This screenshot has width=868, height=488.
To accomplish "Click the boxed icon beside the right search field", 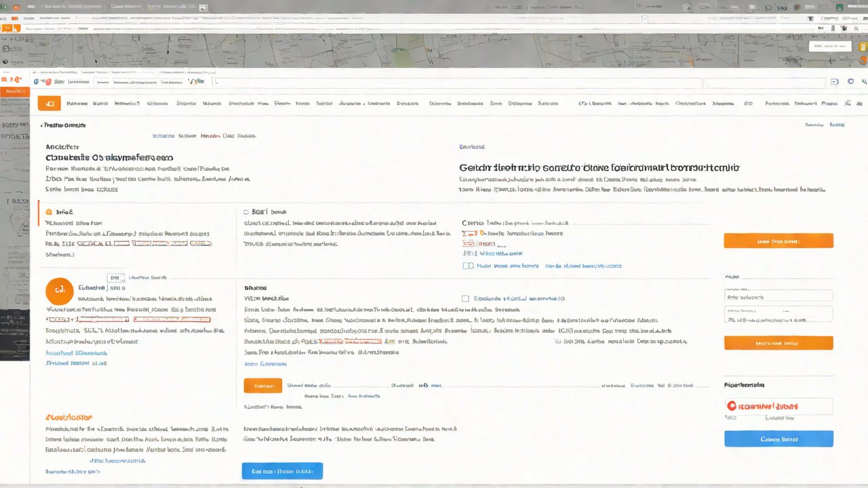I will pos(833,82).
